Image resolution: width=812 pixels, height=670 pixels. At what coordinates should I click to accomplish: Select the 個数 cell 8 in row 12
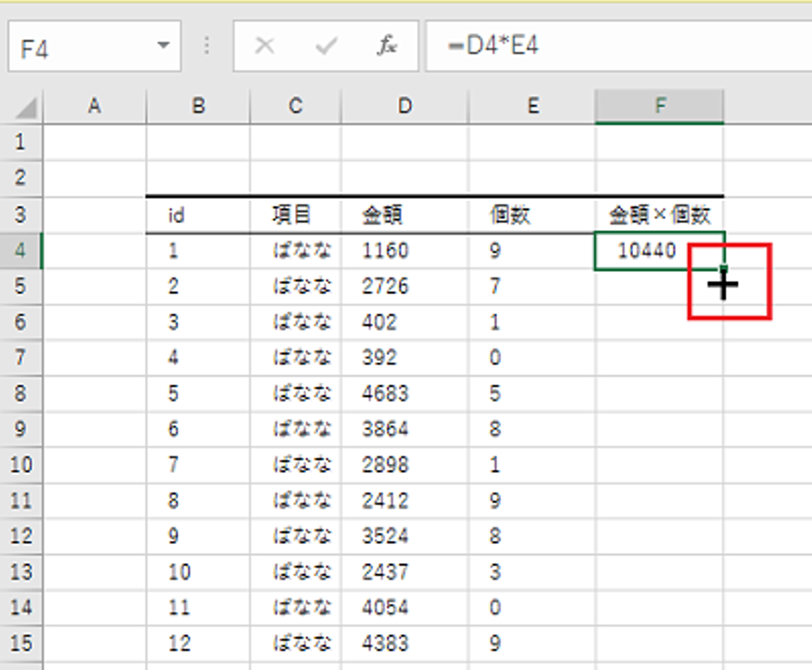pos(532,536)
